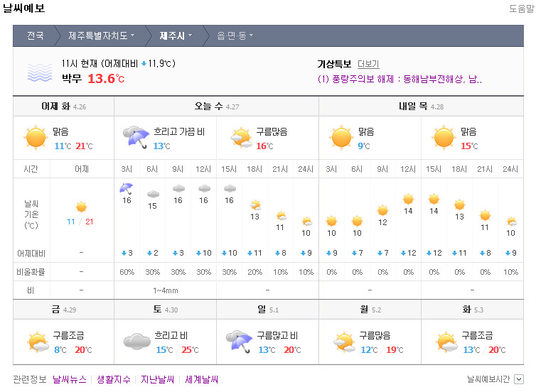Click Monday's 구름많음 weather icon

[342, 342]
